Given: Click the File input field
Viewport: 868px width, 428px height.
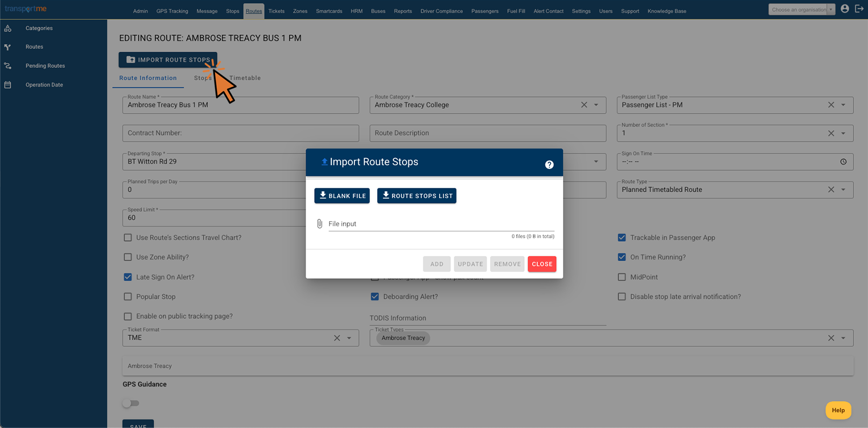Looking at the screenshot, I should (441, 224).
